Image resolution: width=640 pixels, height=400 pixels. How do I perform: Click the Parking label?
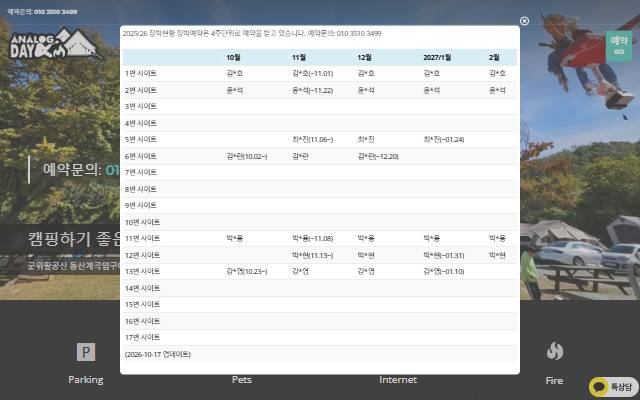click(x=86, y=380)
